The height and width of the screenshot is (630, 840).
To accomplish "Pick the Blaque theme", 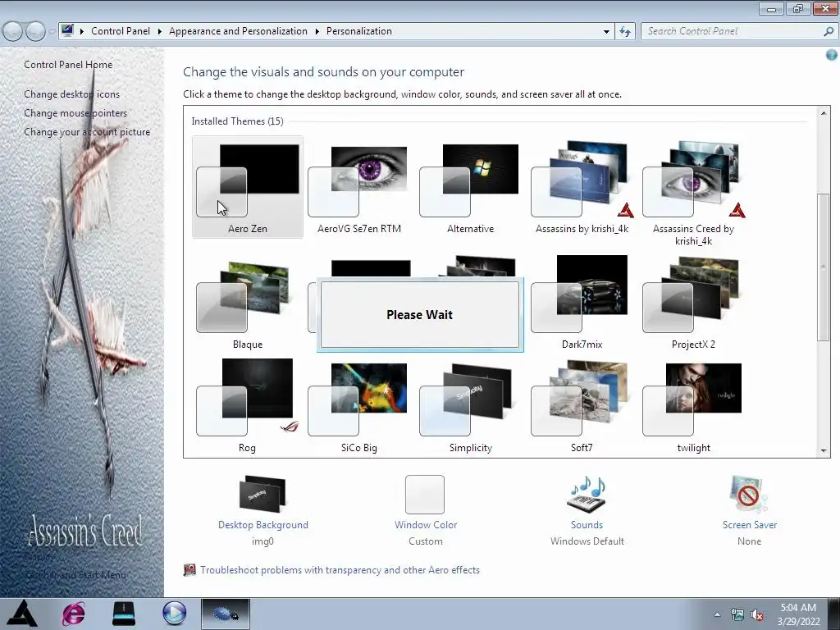I will click(248, 304).
